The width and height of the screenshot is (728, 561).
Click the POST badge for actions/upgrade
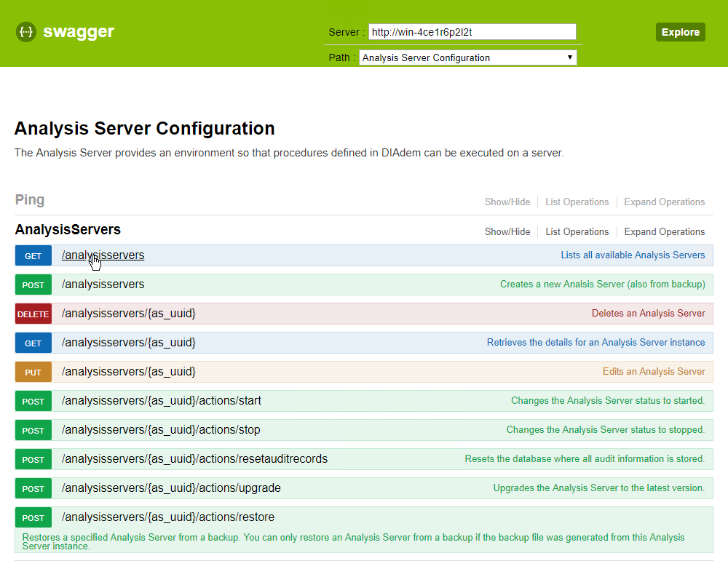click(33, 489)
